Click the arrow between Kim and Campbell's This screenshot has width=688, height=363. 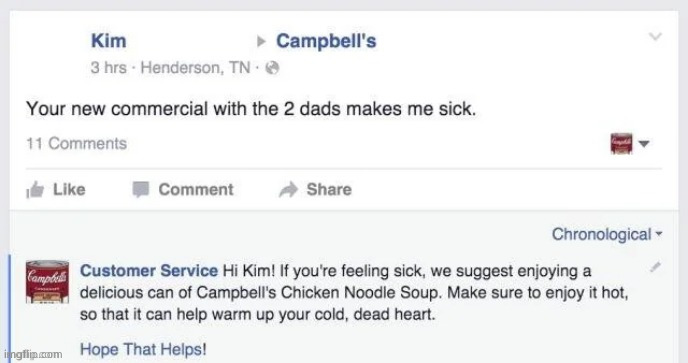(261, 42)
